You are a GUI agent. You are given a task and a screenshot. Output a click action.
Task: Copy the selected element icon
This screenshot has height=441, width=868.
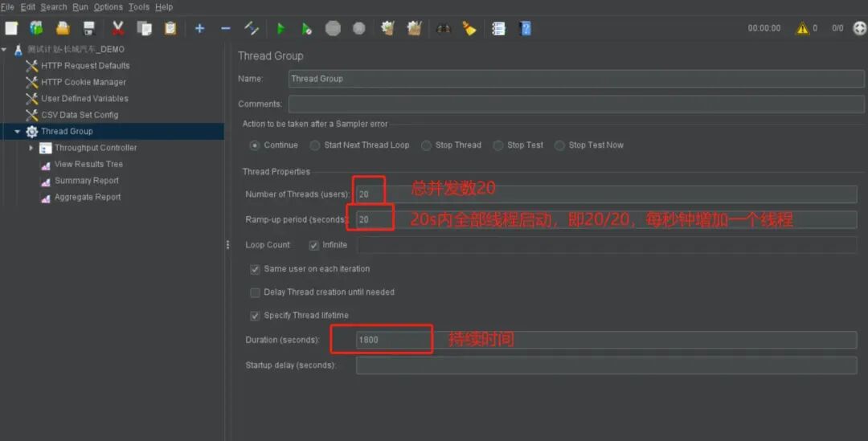coord(144,28)
